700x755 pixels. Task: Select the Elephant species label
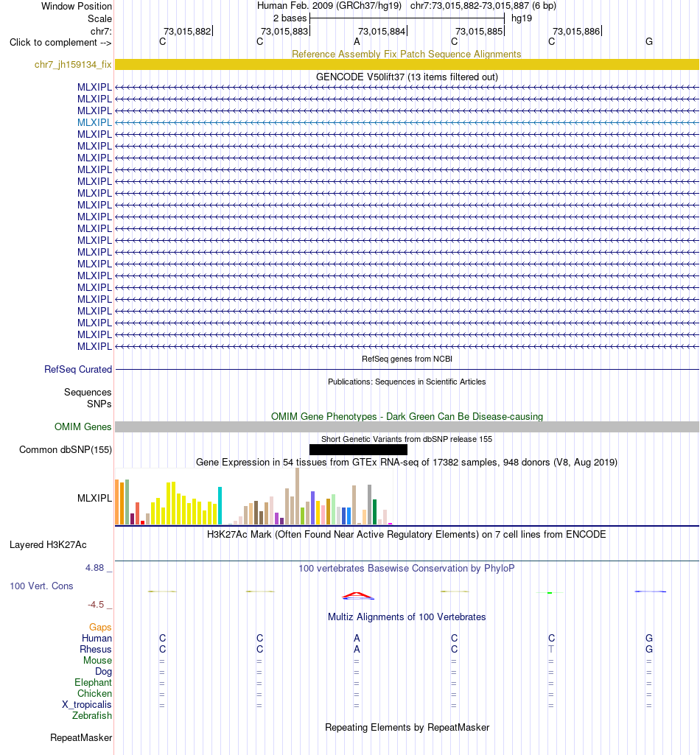[93, 682]
